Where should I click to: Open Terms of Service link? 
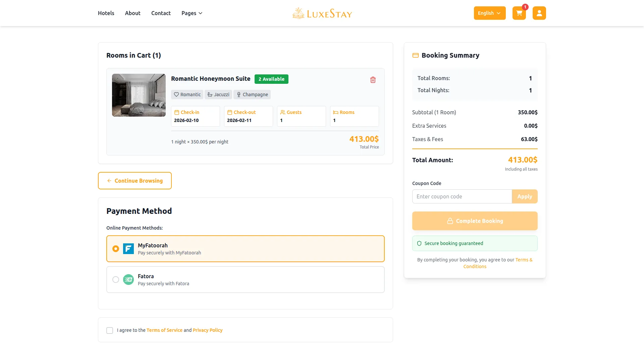pos(164,330)
